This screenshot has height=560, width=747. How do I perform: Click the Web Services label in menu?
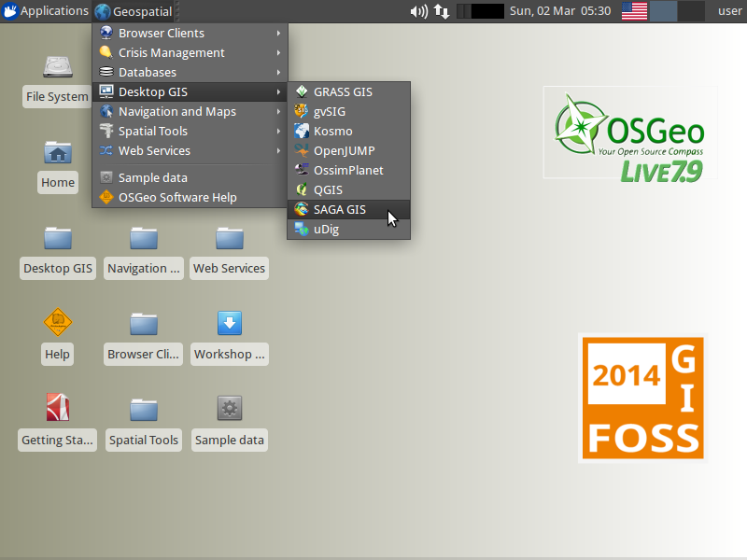[154, 150]
